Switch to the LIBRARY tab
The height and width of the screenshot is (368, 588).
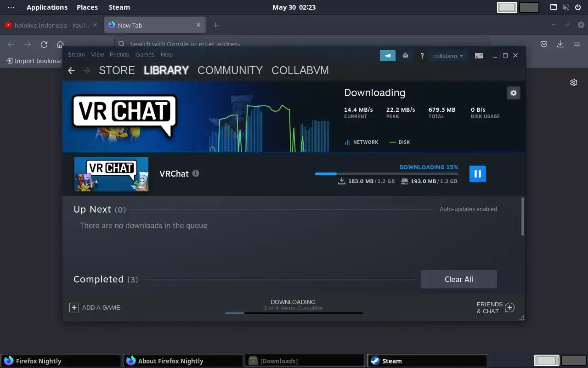click(166, 70)
